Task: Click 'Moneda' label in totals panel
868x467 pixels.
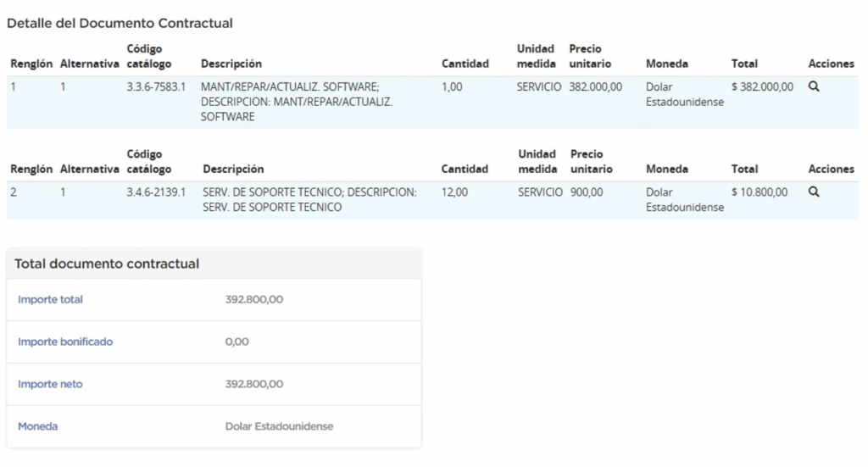Action: click(x=37, y=426)
